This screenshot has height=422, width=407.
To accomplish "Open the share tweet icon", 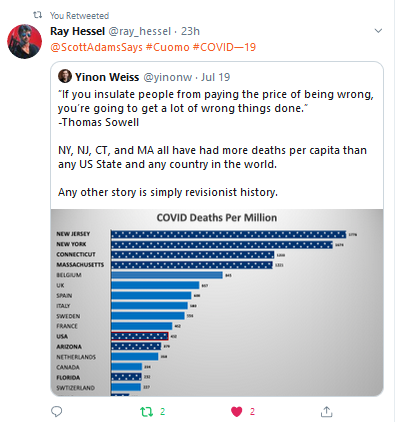I will click(326, 412).
